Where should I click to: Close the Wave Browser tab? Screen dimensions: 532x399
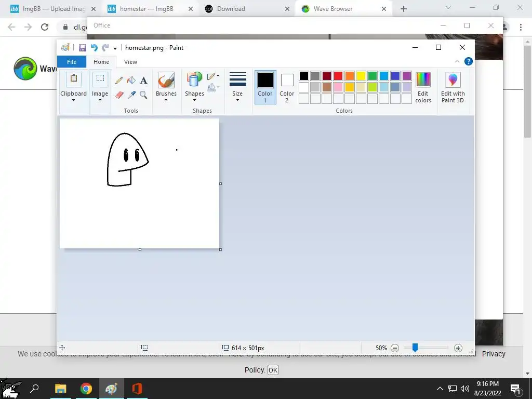pos(384,9)
